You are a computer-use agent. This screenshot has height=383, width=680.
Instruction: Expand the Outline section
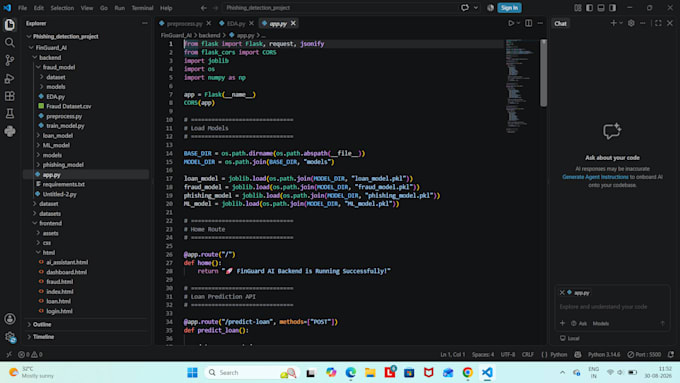point(42,324)
